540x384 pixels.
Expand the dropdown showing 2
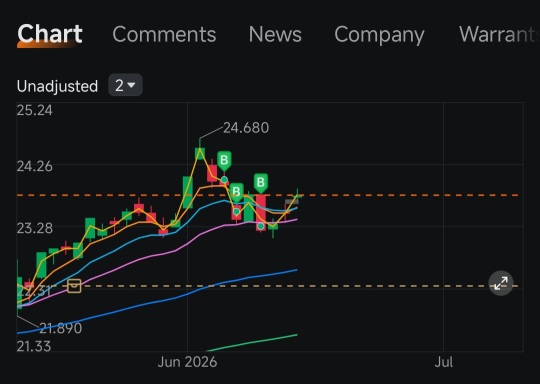(x=125, y=85)
